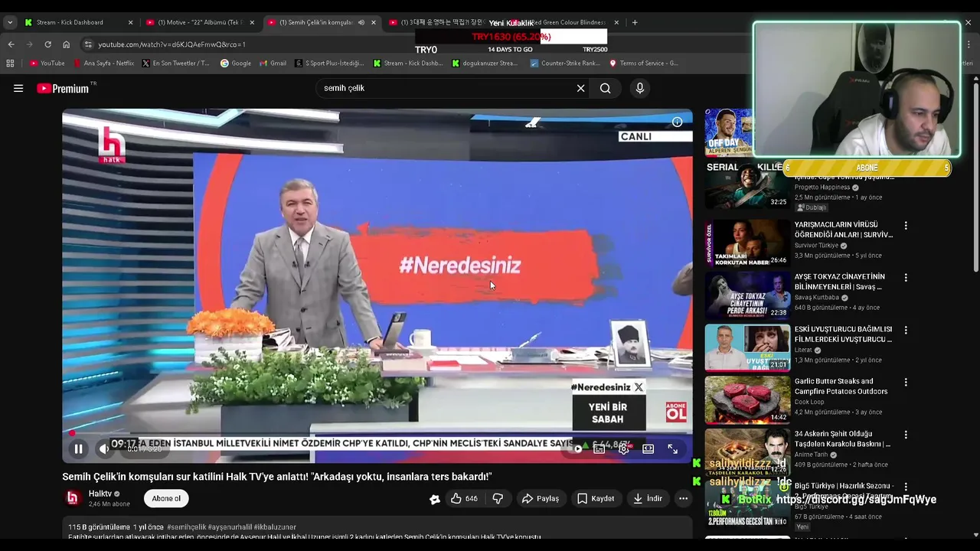
Task: Open 'Ana Sayfa - Netflix' bookmark
Action: (103, 64)
